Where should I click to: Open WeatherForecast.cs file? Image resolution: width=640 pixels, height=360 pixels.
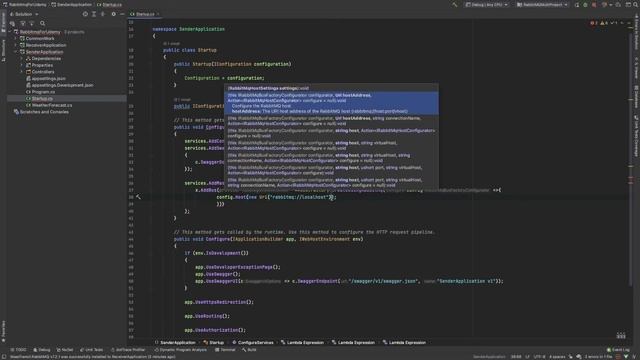tap(52, 105)
